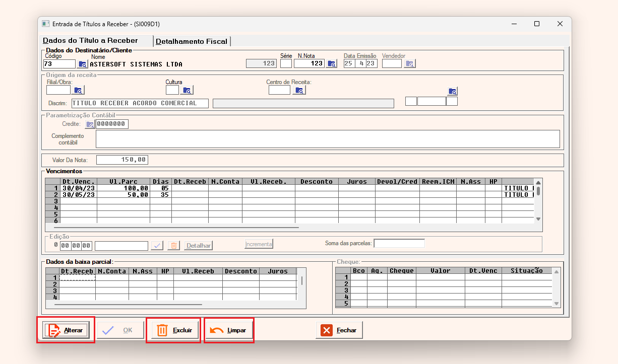Click the Bco column header
Screen dimensions: 618x364
click(x=359, y=270)
